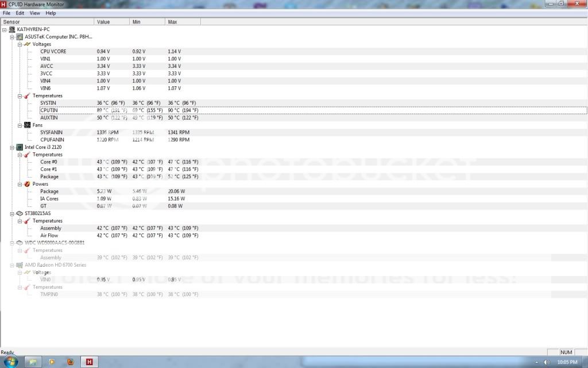Collapse the Fans group
The image size is (588, 368).
pos(20,125)
